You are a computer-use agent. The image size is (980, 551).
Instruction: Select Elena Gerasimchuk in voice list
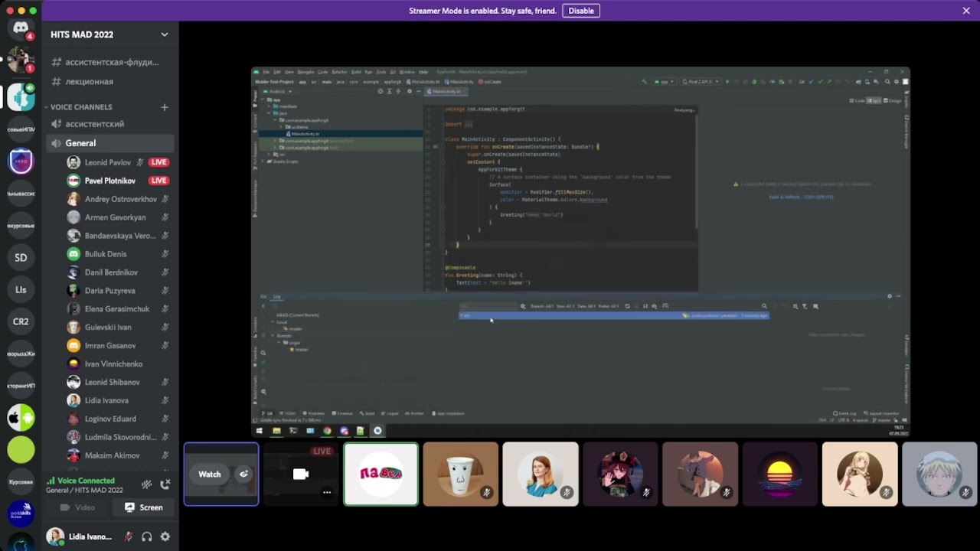[119, 309]
